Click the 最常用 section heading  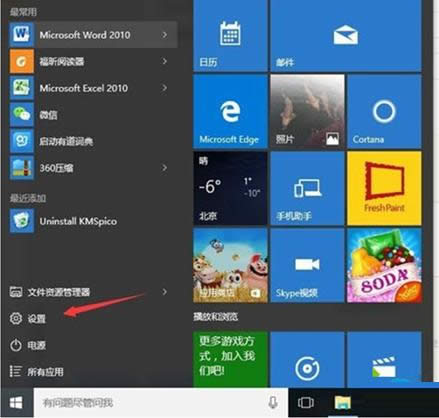pyautogui.click(x=23, y=13)
